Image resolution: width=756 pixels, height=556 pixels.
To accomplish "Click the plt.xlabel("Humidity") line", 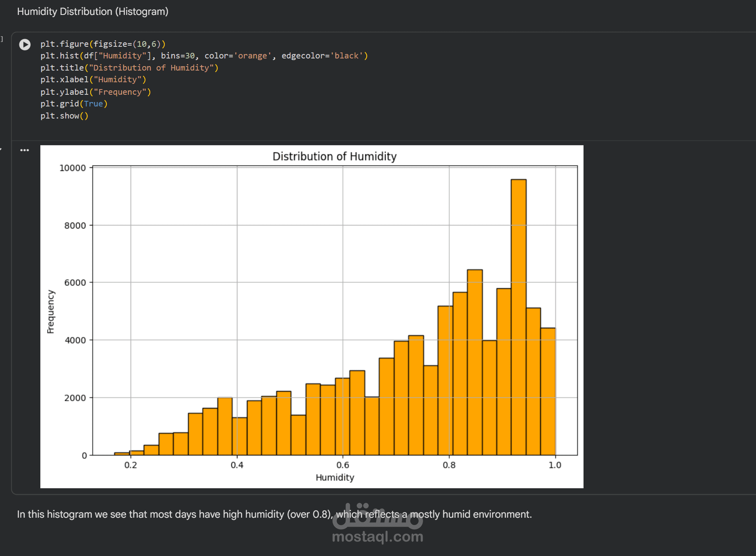I will [93, 79].
